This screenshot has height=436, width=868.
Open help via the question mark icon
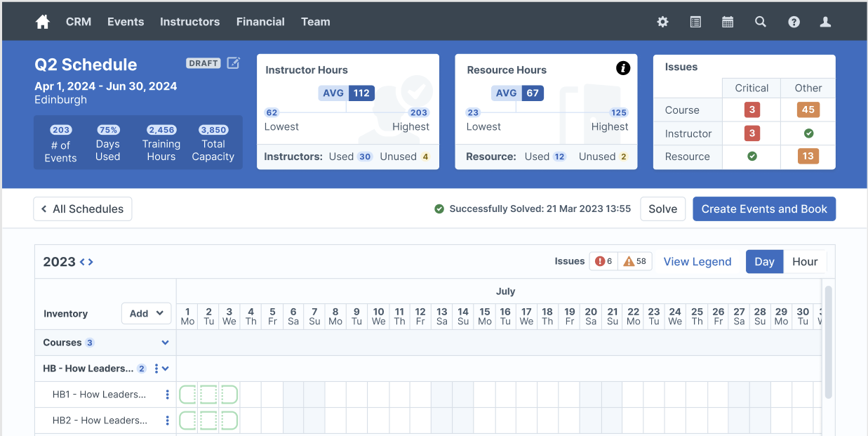(x=794, y=22)
